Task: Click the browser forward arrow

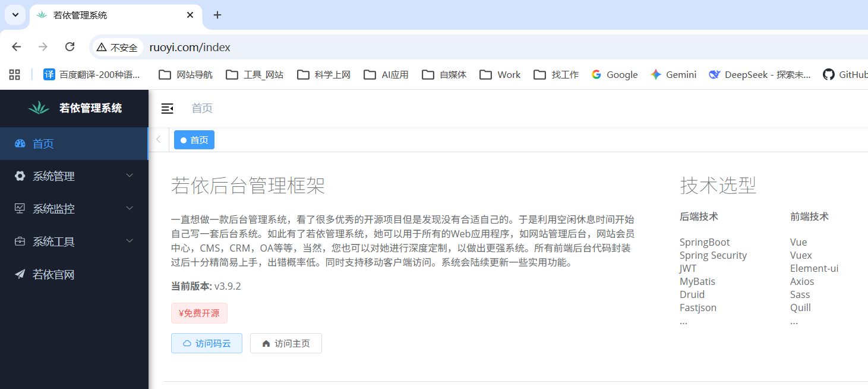Action: pos(43,47)
